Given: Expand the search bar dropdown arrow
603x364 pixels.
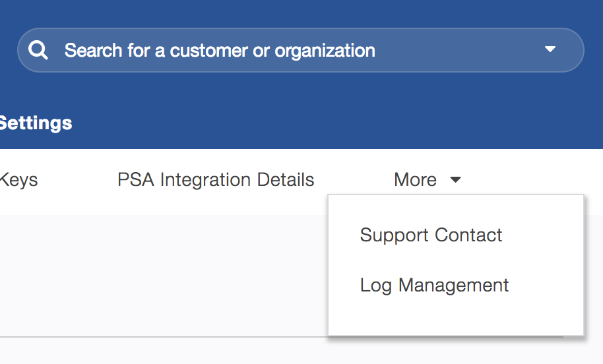Looking at the screenshot, I should (x=550, y=49).
